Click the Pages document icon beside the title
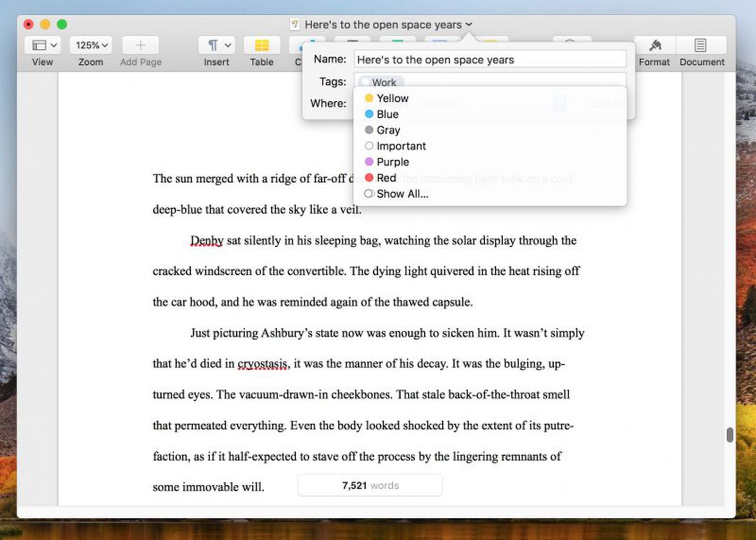Image resolution: width=756 pixels, height=540 pixels. 294,24
